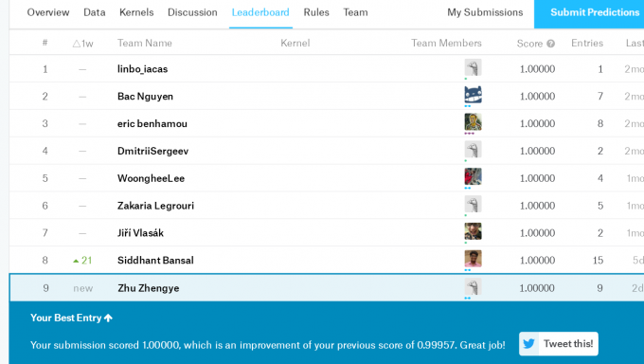Click rank number 5 for WoongheeLee

(x=45, y=178)
